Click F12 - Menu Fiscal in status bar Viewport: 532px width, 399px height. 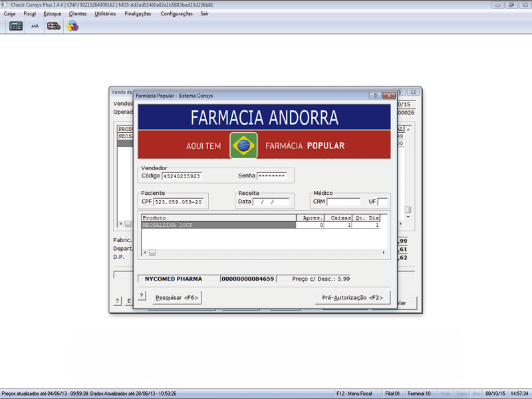354,394
